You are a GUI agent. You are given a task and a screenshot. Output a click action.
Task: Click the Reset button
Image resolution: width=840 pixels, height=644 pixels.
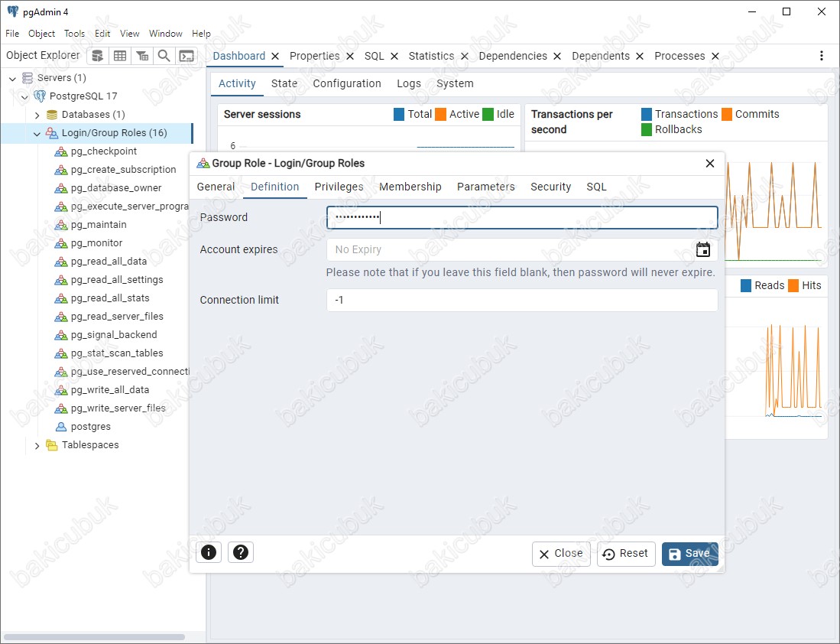click(626, 554)
